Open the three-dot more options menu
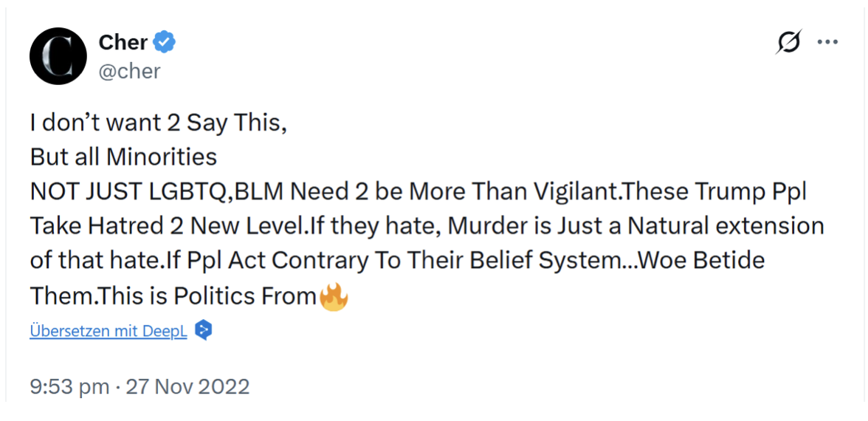 click(x=827, y=43)
